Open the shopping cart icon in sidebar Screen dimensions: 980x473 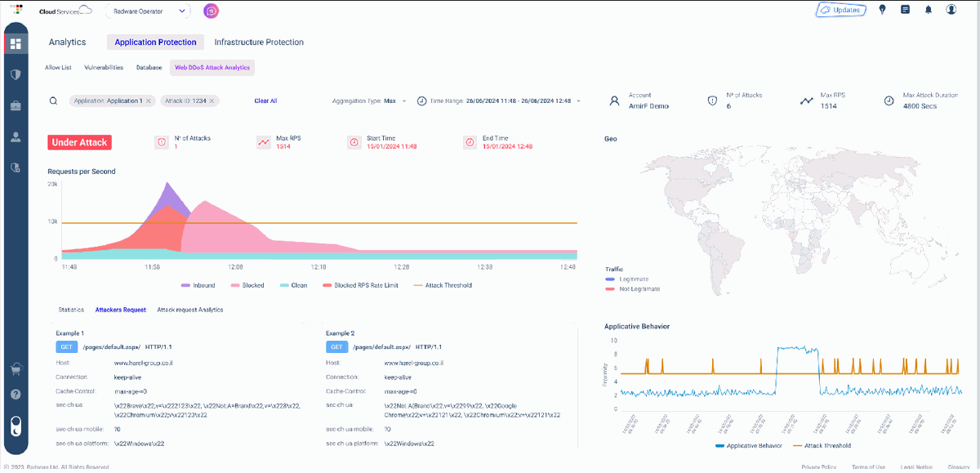coord(16,369)
